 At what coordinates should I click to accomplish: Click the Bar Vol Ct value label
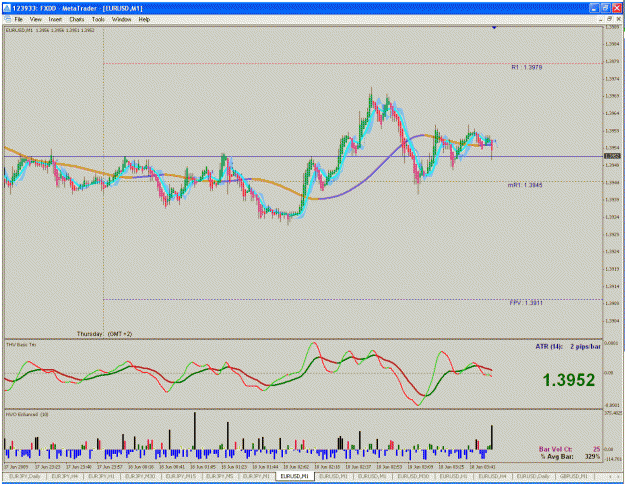click(570, 449)
